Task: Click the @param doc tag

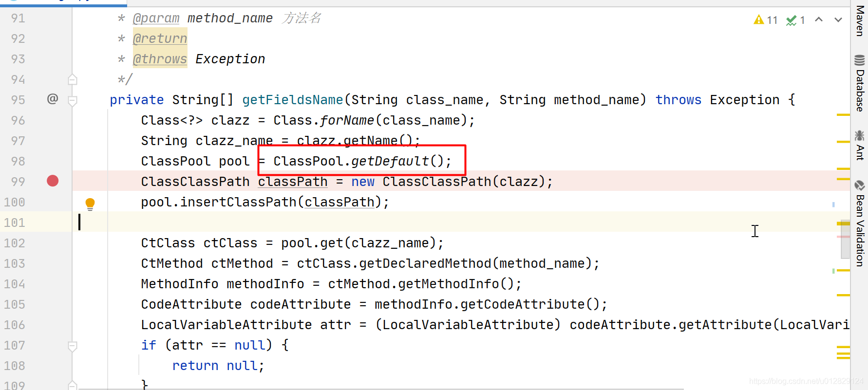Action: point(156,18)
